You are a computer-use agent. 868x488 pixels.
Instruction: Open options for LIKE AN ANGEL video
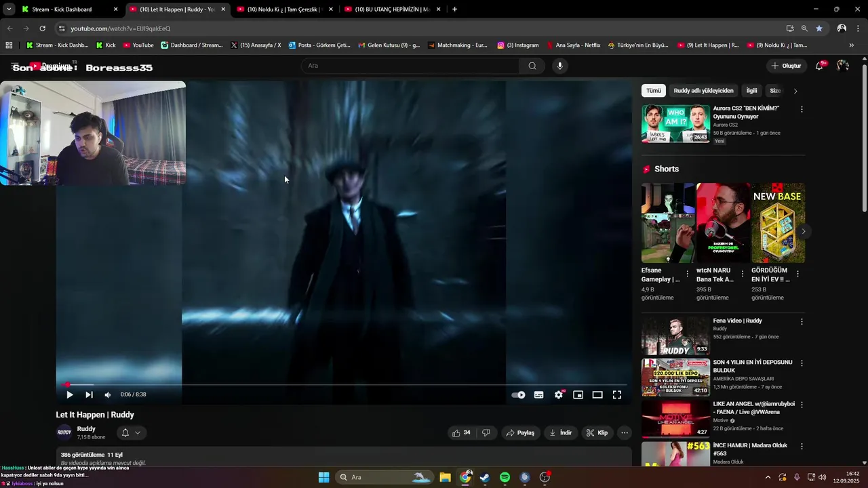tap(802, 405)
